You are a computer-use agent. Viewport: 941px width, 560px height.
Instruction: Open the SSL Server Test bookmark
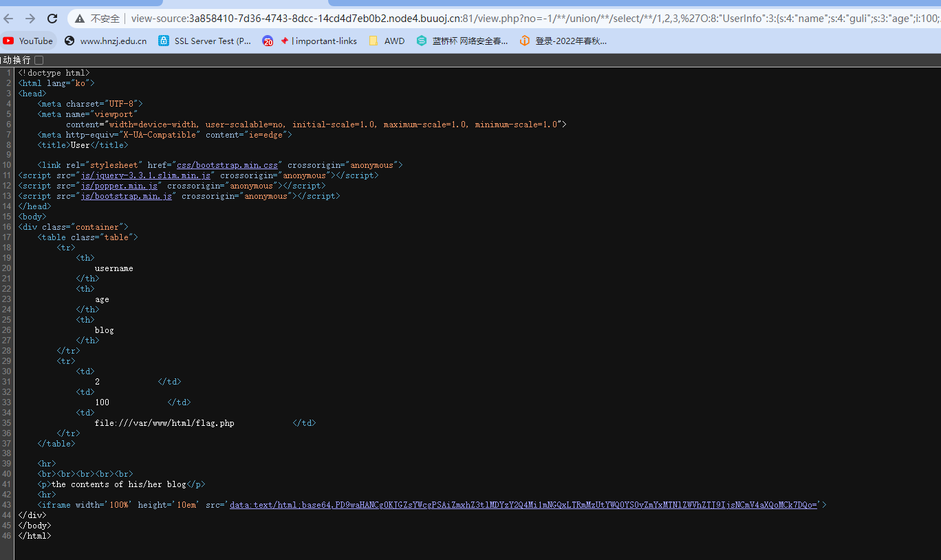click(x=205, y=41)
